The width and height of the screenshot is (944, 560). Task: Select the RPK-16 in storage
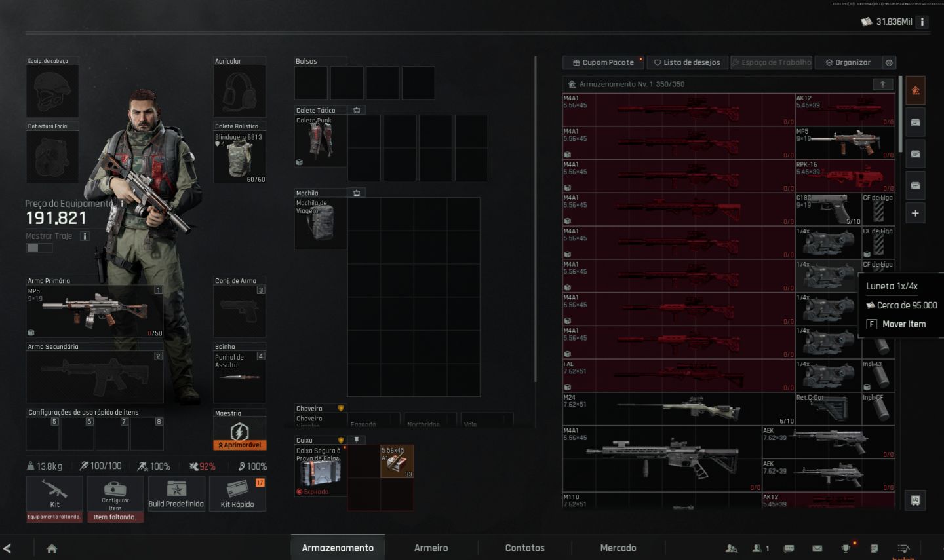coord(845,176)
